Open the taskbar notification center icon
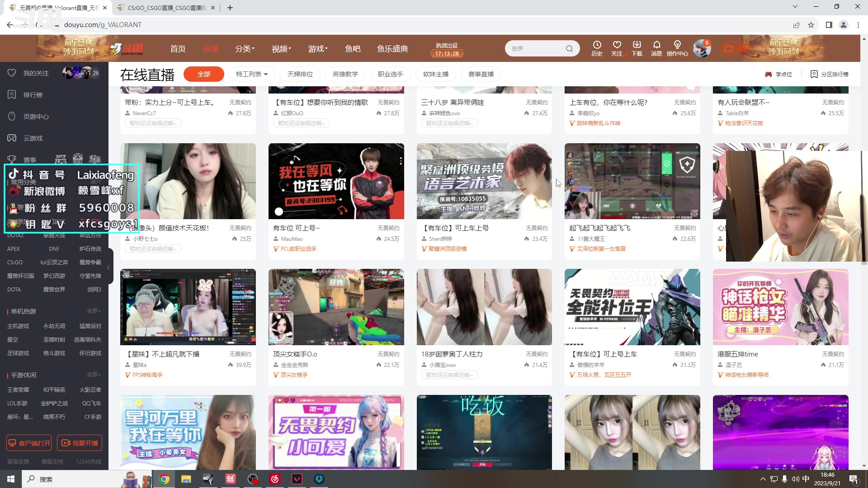The image size is (868, 488). pyautogui.click(x=854, y=479)
